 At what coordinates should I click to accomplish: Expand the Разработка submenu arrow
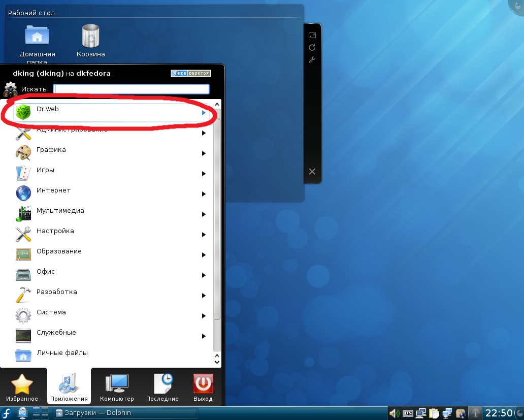204,296
